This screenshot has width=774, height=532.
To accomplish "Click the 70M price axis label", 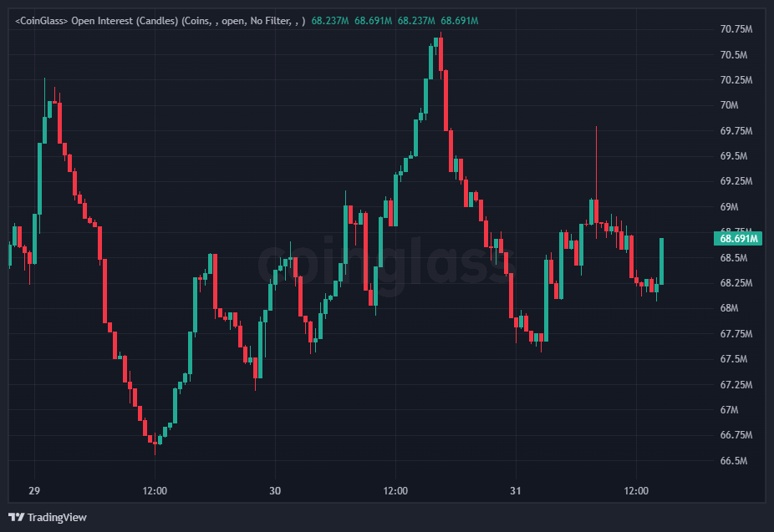I will 730,105.
